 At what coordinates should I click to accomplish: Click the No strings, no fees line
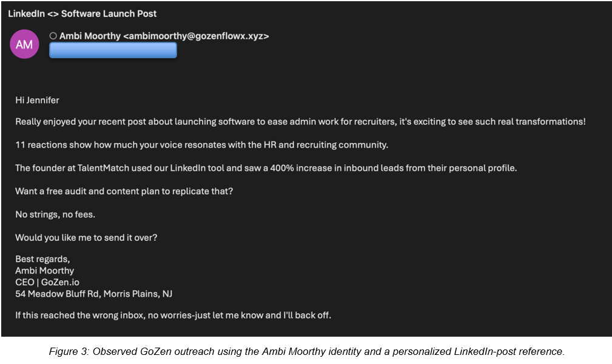click(55, 214)
